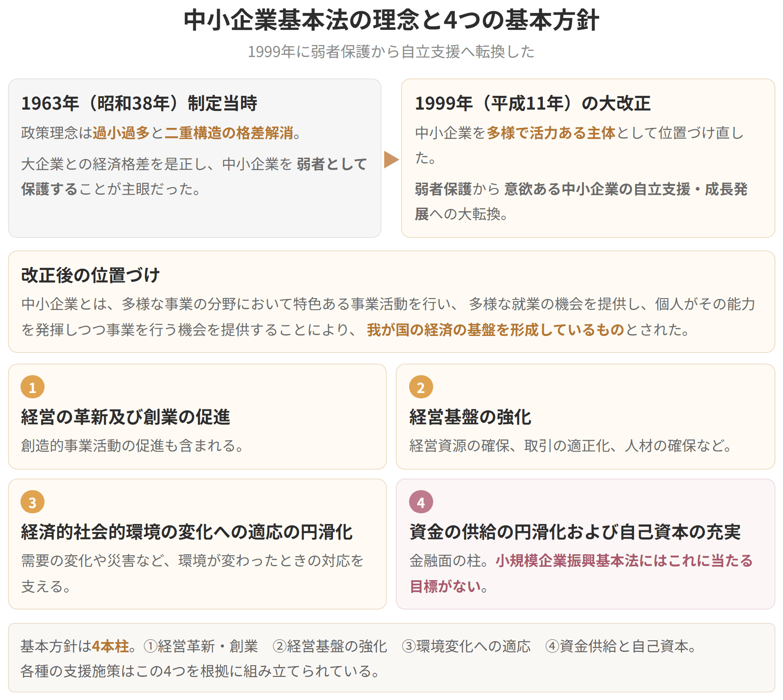Click the highlighted 4本柱 in the summary
Viewport: 783px width, 700px height.
point(111,646)
